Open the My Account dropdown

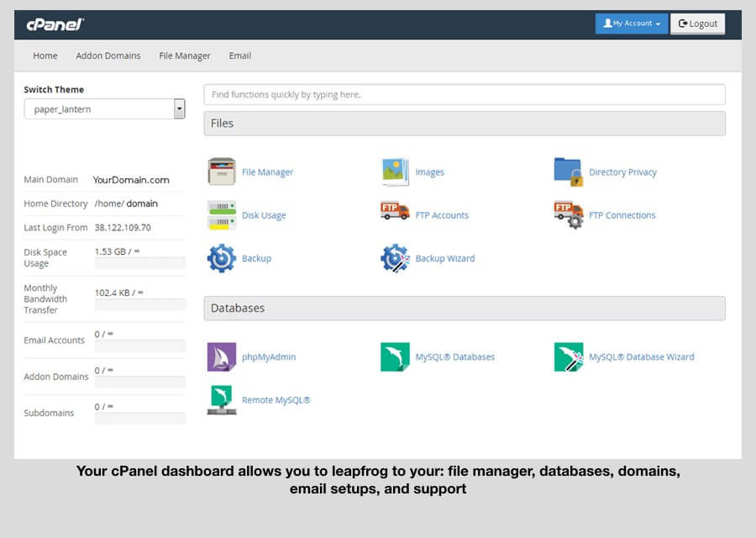(632, 24)
